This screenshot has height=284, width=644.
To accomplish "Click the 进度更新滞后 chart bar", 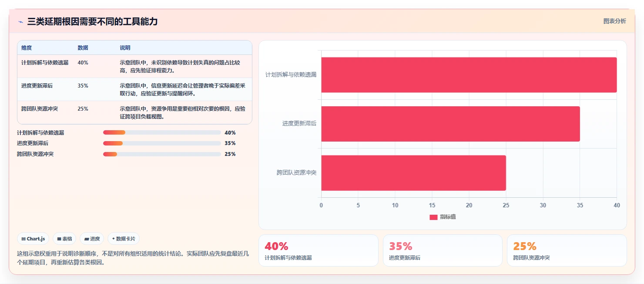I will pos(450,124).
